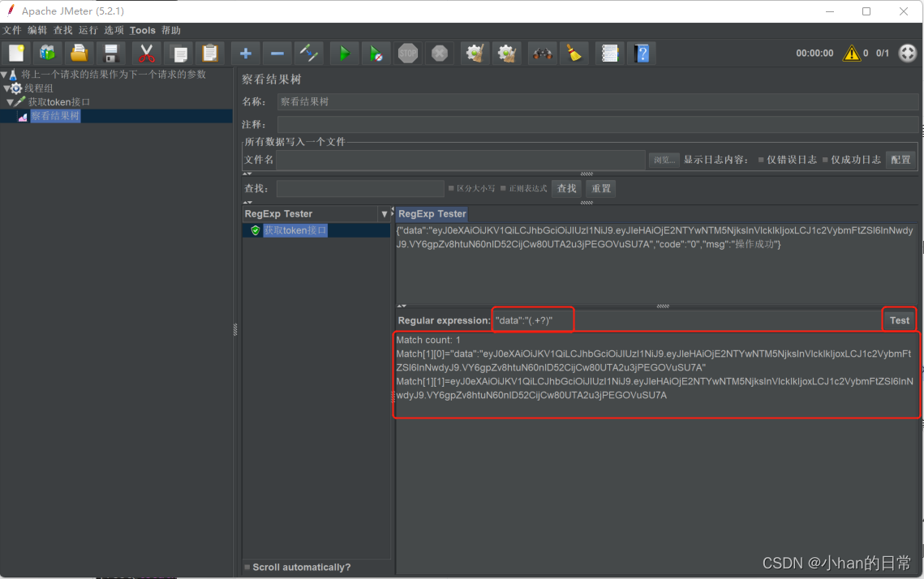Open the 查找 menu
This screenshot has height=579, width=924.
[62, 30]
